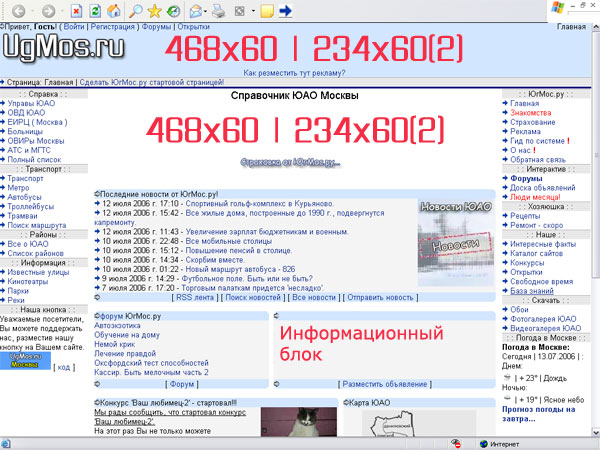Click Все новости link
The width and height of the screenshot is (600, 450).
tap(314, 297)
